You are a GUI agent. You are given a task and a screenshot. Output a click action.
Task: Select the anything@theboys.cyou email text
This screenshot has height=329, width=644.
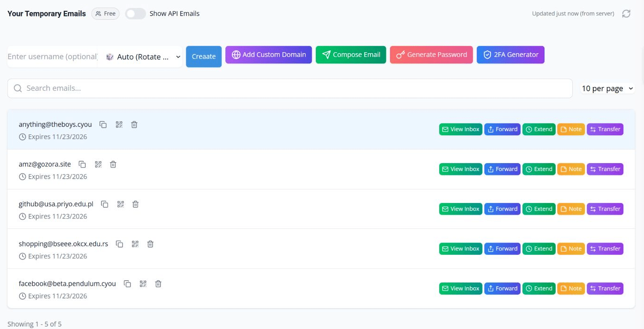(55, 125)
